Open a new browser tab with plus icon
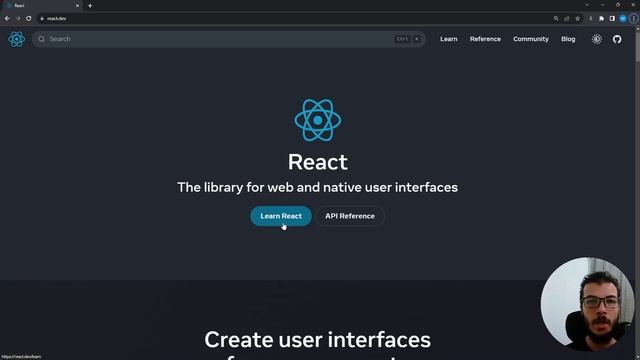 90,6
